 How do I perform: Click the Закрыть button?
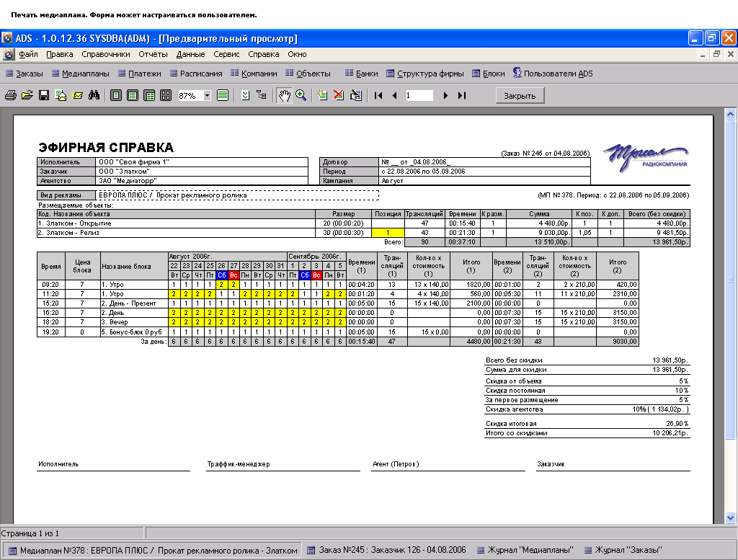tap(520, 96)
